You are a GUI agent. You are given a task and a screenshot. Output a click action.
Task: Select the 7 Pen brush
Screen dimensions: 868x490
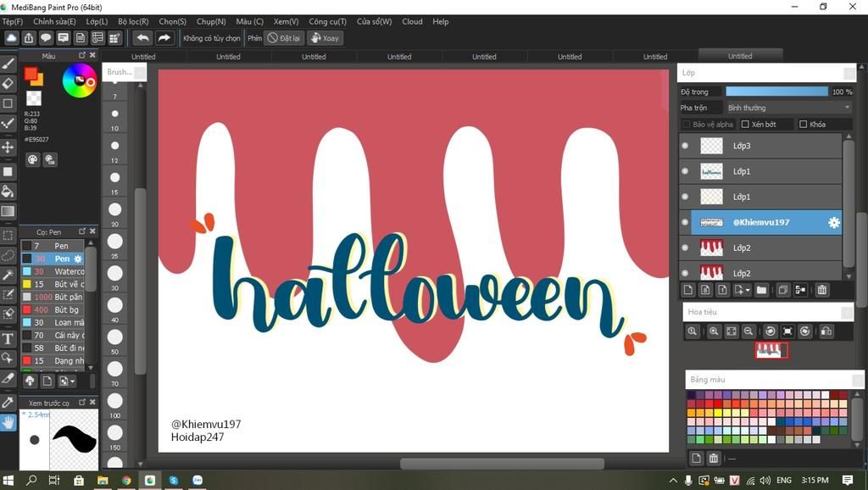53,246
